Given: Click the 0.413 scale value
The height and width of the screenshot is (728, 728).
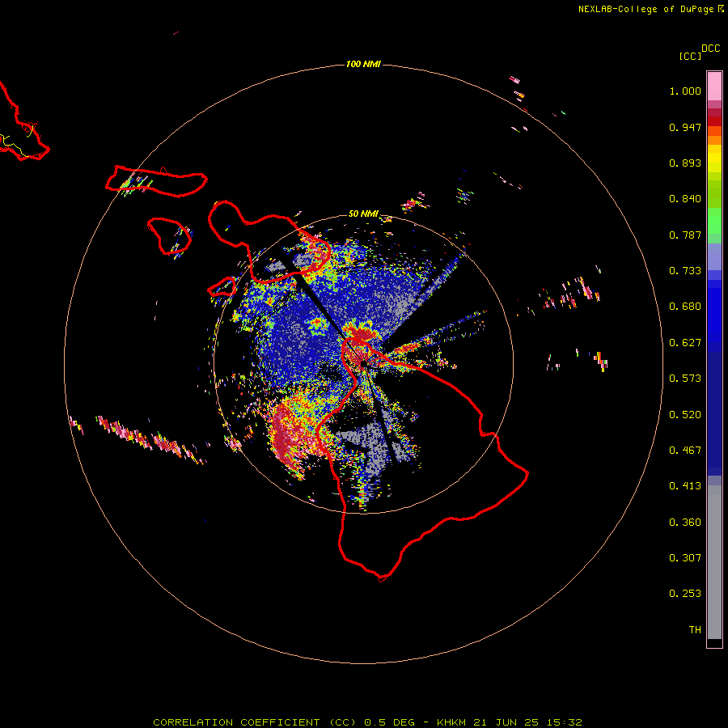Looking at the screenshot, I should tap(685, 486).
